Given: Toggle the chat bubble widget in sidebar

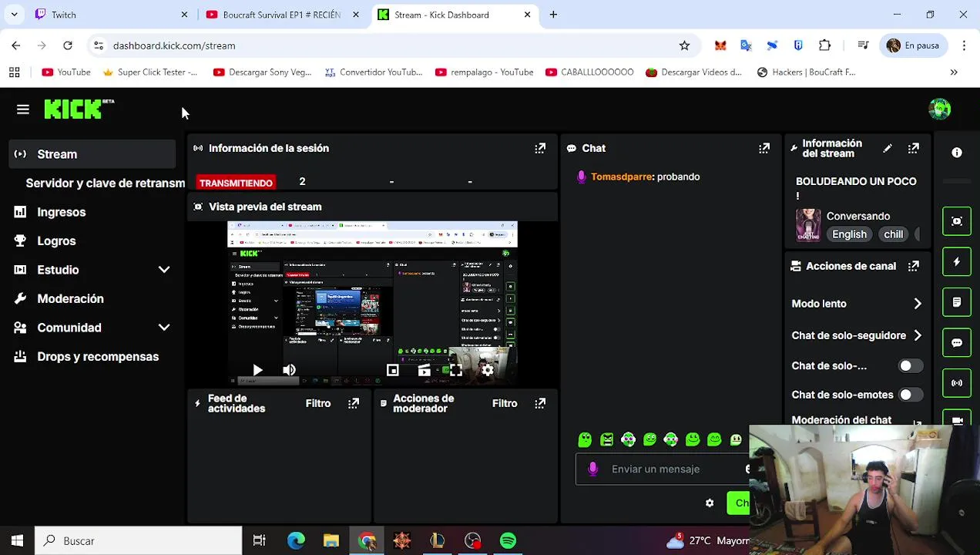Looking at the screenshot, I should (957, 342).
